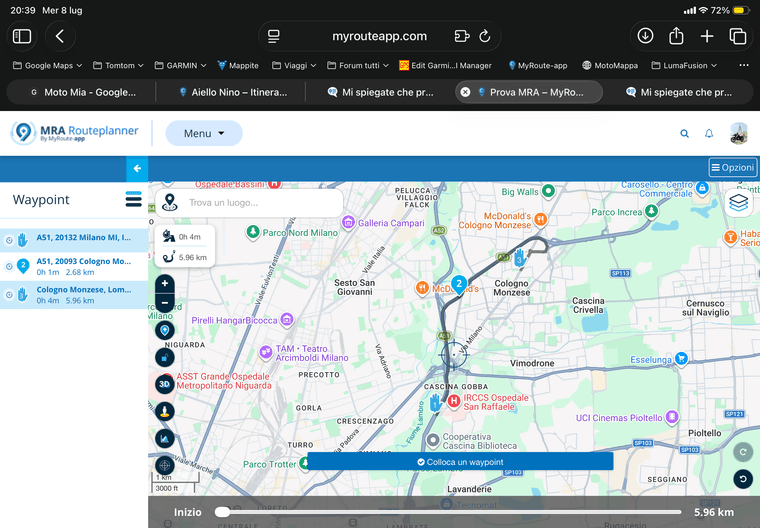Expand Forum tutti bookmarks folder
The image size is (760, 528).
click(x=358, y=65)
